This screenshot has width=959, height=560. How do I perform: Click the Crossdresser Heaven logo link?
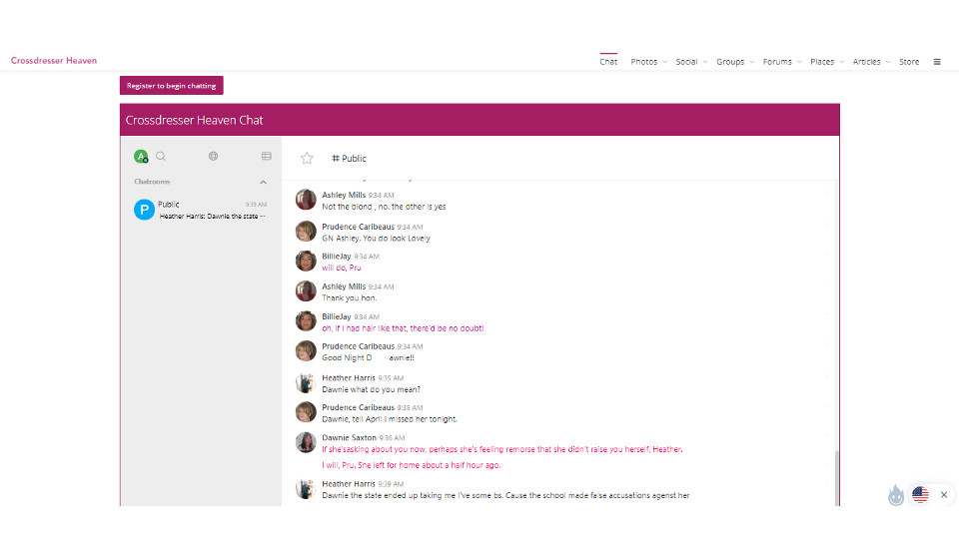coord(54,61)
